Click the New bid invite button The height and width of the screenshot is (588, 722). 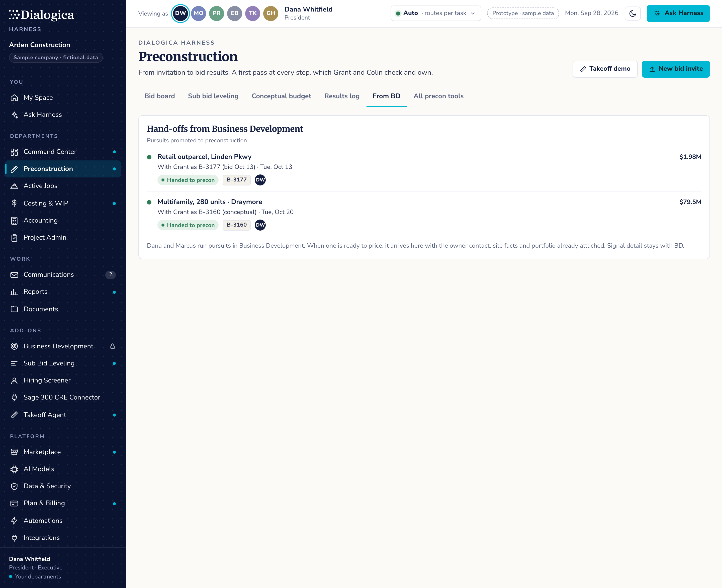coord(676,69)
